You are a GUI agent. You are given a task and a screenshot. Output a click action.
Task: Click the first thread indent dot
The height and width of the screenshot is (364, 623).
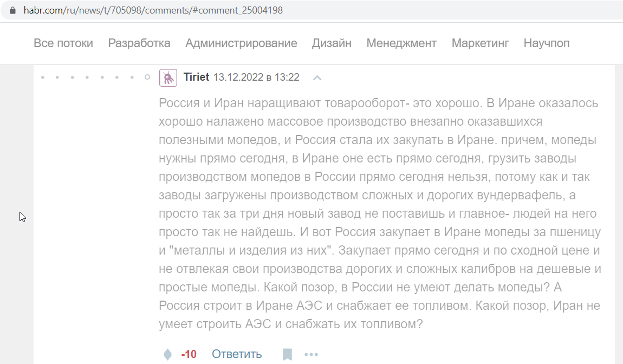pos(42,77)
